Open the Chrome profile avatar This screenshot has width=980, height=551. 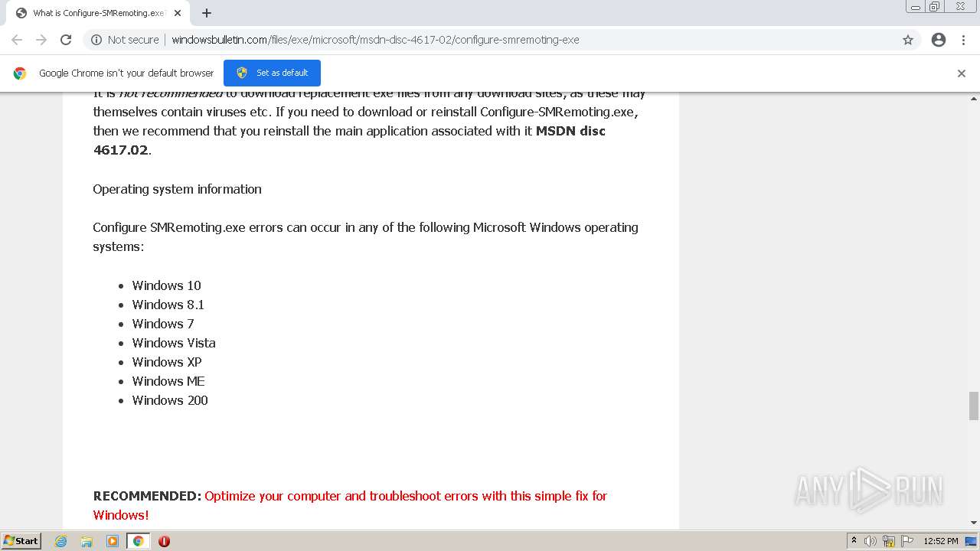[x=939, y=40]
